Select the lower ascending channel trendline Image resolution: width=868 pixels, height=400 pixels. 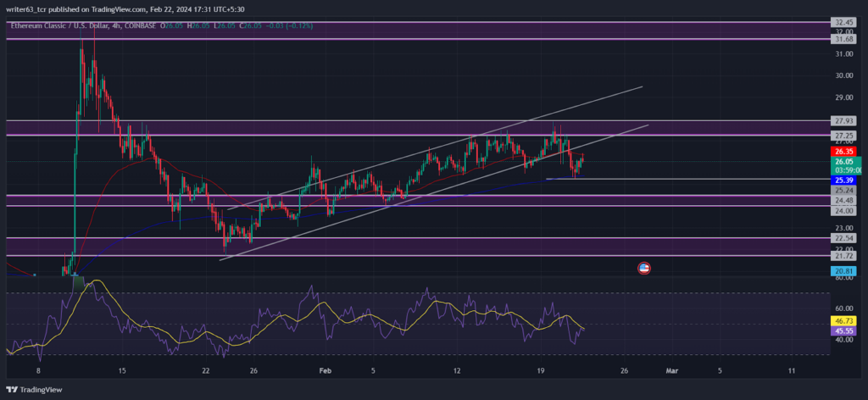434,192
